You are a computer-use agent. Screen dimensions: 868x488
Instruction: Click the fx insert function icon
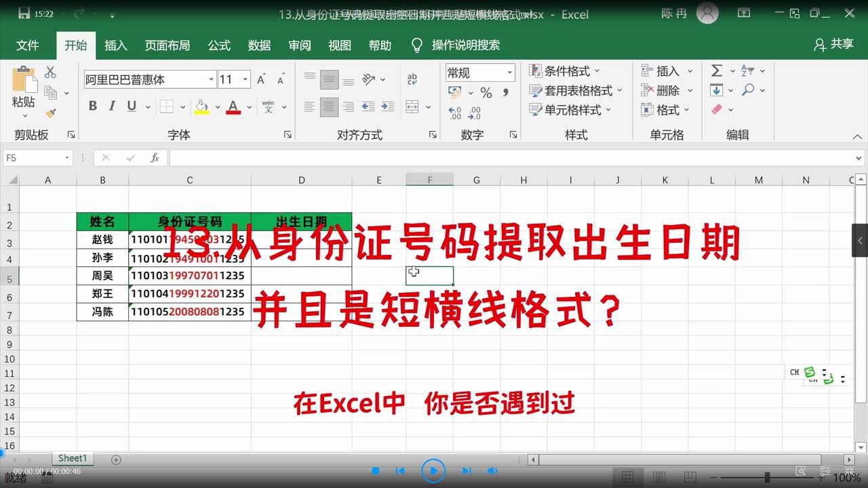pyautogui.click(x=155, y=158)
